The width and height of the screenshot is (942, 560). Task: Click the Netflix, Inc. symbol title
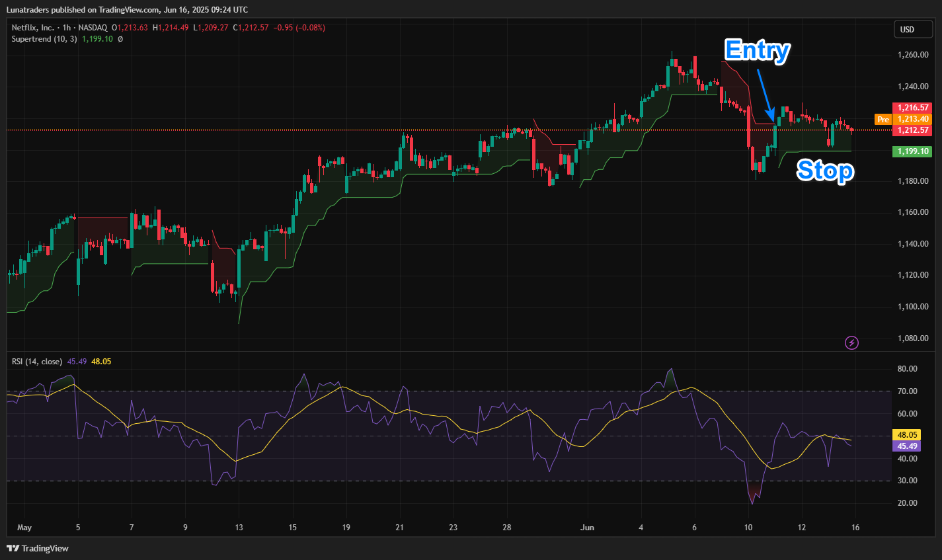[33, 28]
